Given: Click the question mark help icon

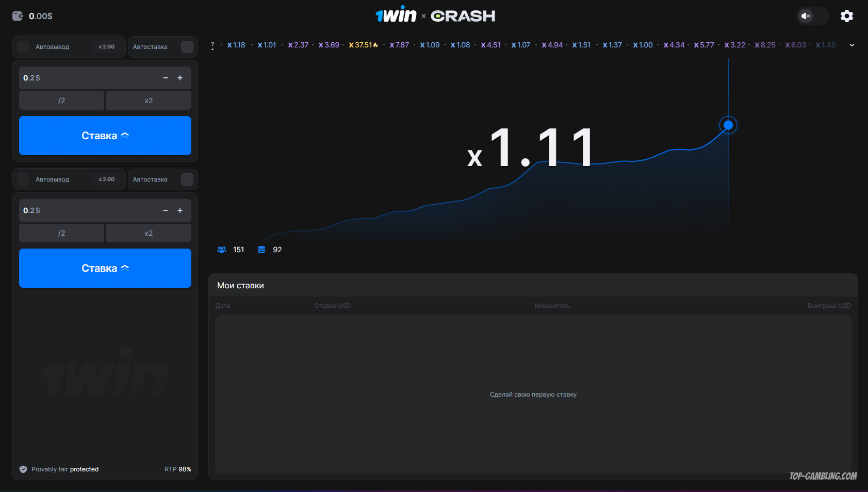Looking at the screenshot, I should pyautogui.click(x=212, y=45).
